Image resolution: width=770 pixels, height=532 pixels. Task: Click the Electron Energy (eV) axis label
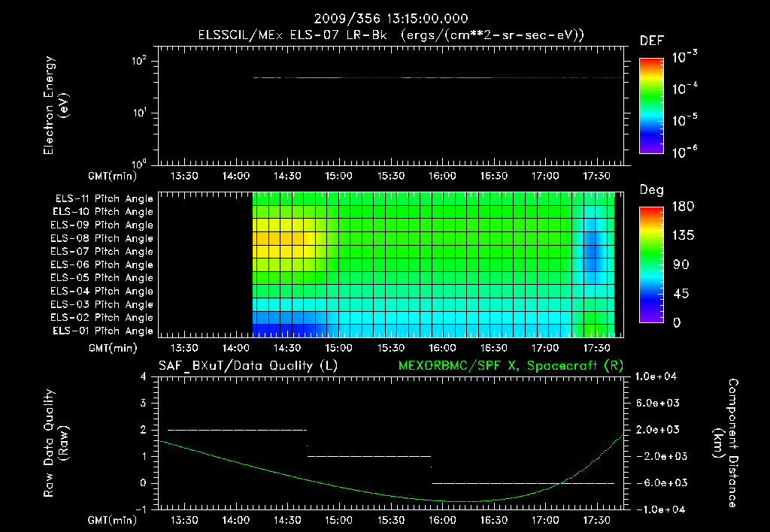click(56, 105)
